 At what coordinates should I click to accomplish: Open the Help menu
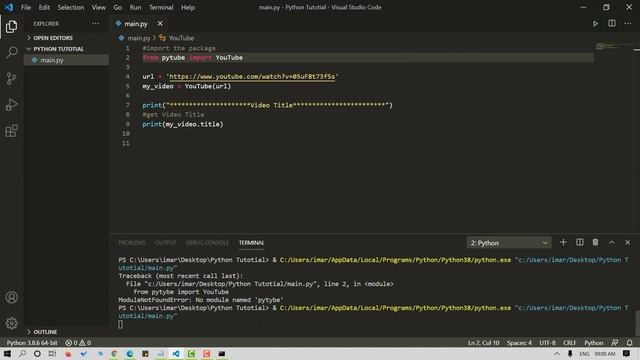pyautogui.click(x=188, y=7)
